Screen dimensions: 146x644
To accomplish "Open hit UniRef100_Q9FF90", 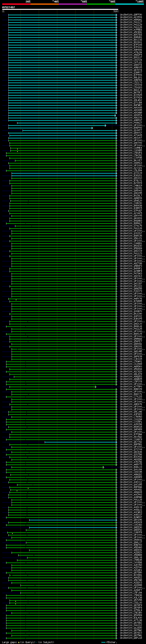I will point(131,15).
